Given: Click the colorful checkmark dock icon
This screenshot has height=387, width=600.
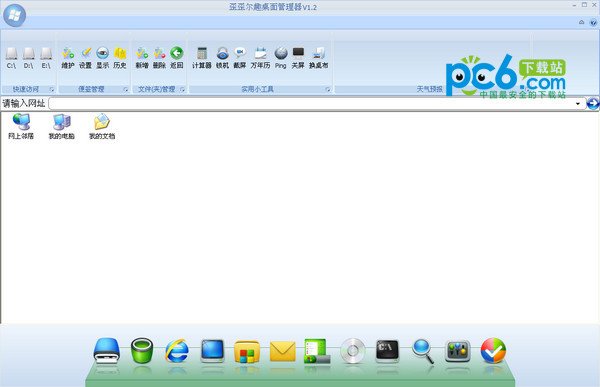Looking at the screenshot, I should (x=493, y=351).
